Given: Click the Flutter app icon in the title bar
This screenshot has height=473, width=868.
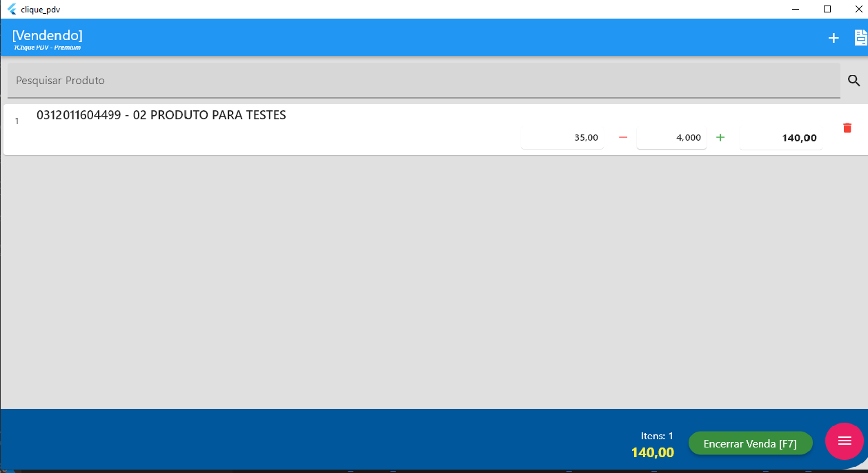Looking at the screenshot, I should [x=12, y=9].
